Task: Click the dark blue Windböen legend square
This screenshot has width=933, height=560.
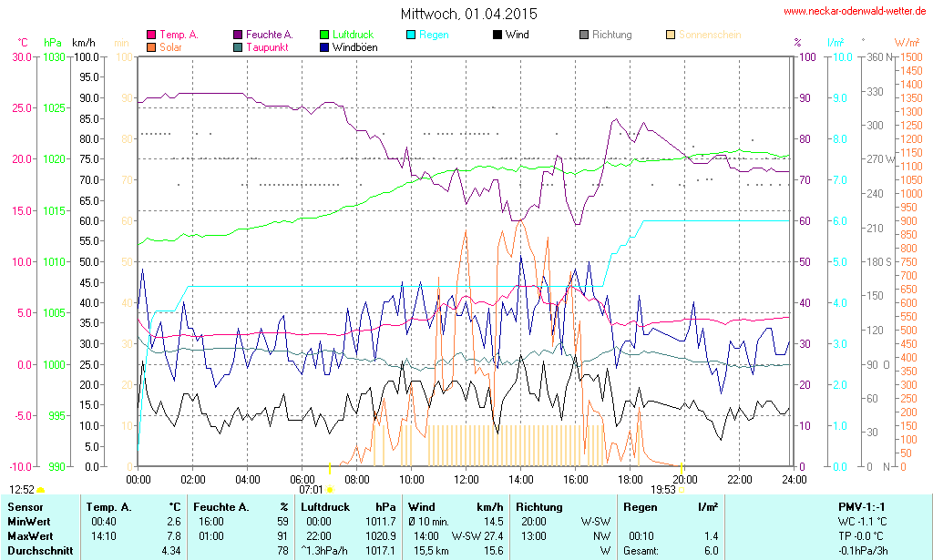Action: (x=325, y=47)
